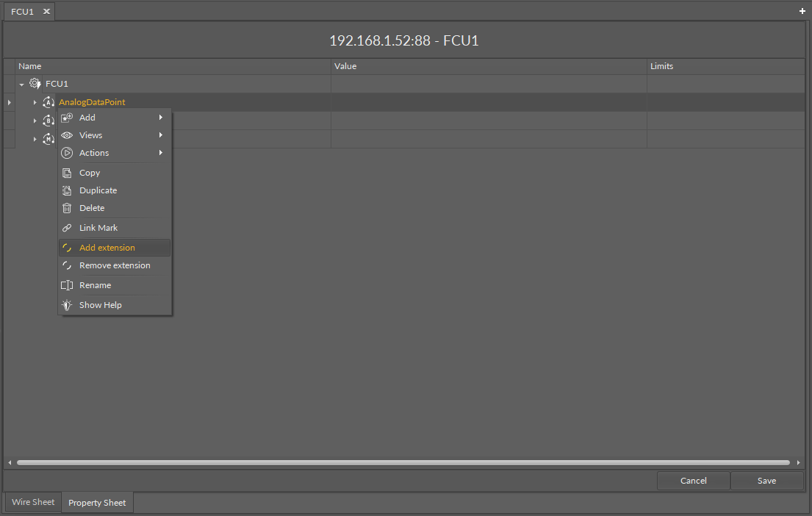This screenshot has width=812, height=516.
Task: Open the Add submenu arrow
Action: click(x=161, y=118)
